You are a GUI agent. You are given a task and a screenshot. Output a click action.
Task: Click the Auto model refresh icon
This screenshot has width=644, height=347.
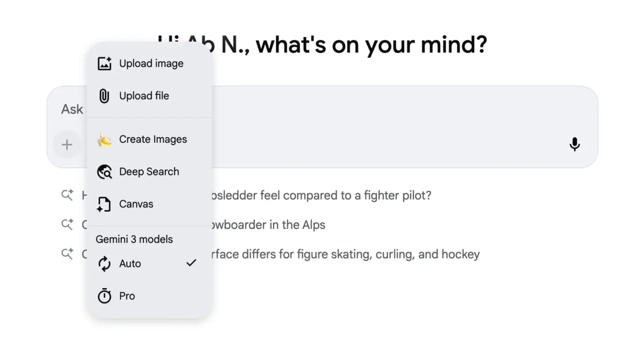tap(104, 263)
